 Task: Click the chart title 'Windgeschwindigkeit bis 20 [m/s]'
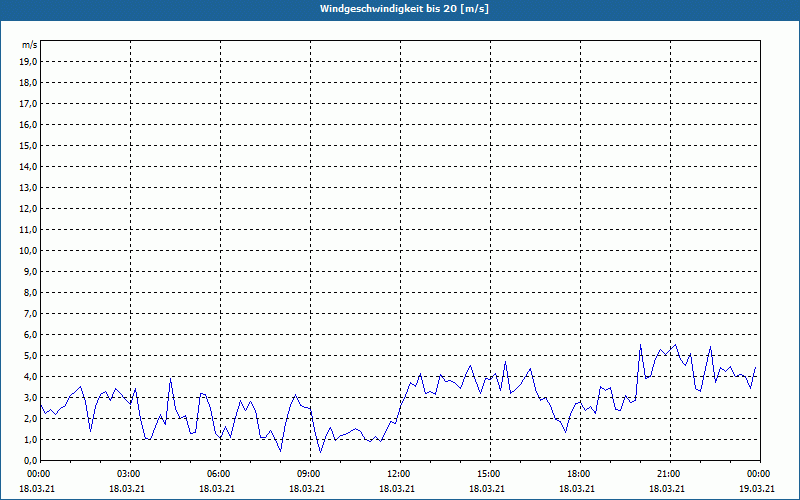[x=404, y=9]
